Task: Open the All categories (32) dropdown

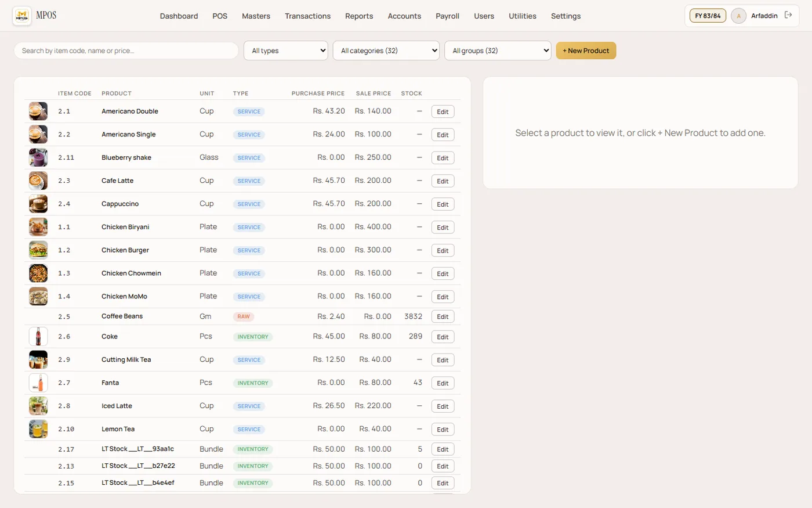Action: tap(386, 51)
